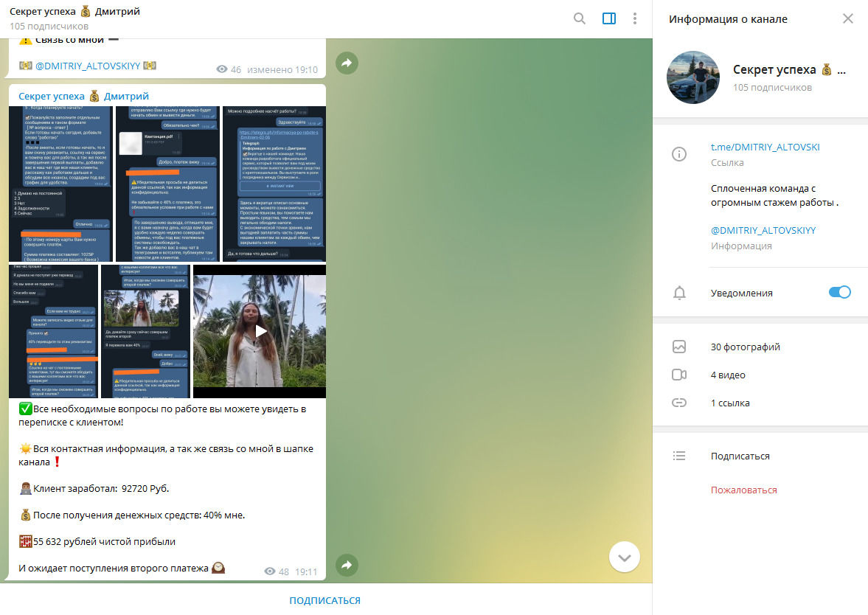Click the изменено 19:10 timestamp
The width and height of the screenshot is (868, 615).
pos(282,70)
